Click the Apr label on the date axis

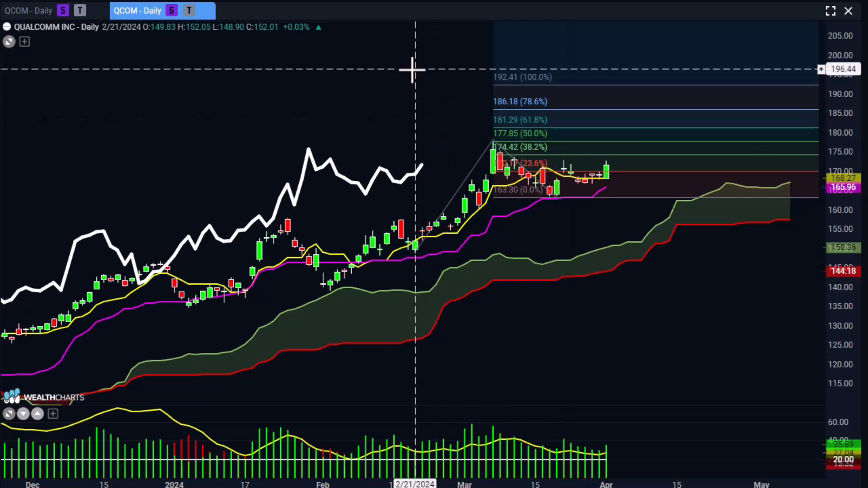606,484
